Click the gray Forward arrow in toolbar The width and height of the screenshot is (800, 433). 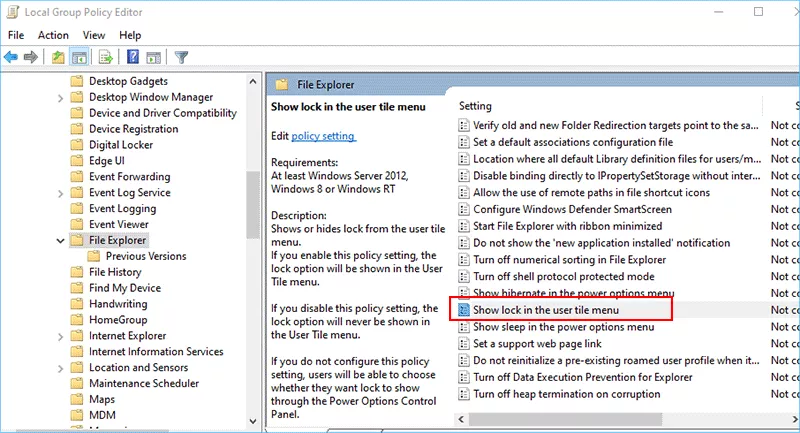(32, 57)
